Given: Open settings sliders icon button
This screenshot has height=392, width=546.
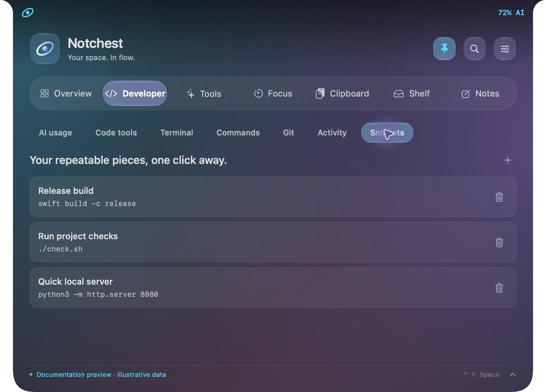Looking at the screenshot, I should click(x=505, y=49).
